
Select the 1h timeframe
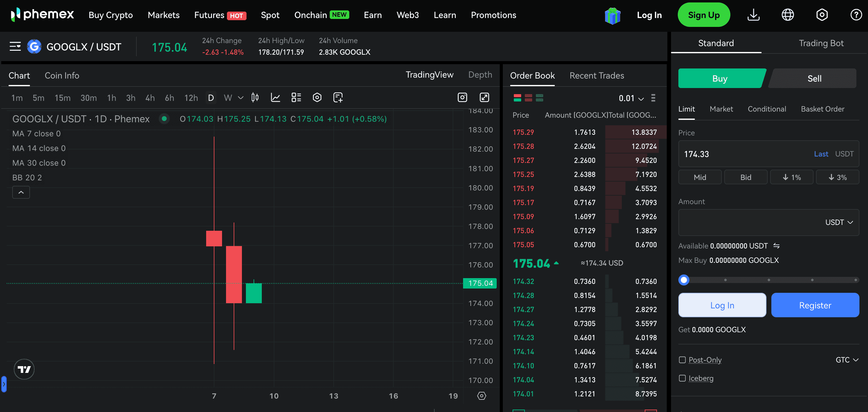click(112, 98)
